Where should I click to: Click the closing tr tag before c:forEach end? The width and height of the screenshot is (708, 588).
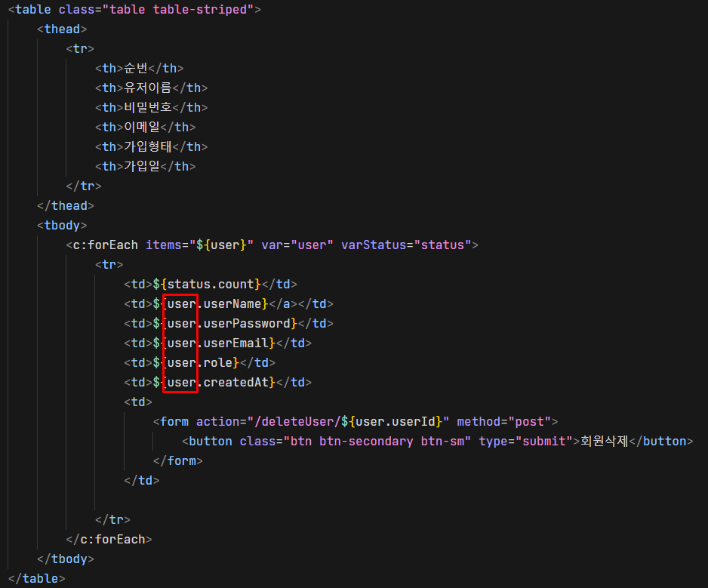(x=112, y=520)
